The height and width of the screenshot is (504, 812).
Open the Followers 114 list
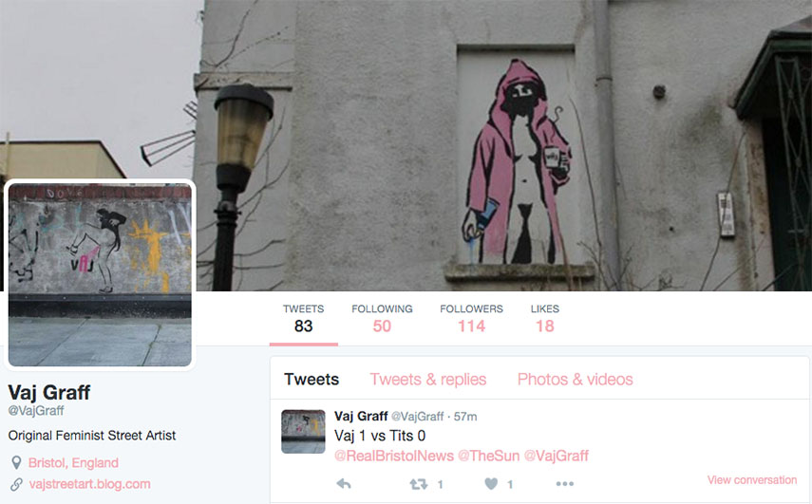pos(471,318)
